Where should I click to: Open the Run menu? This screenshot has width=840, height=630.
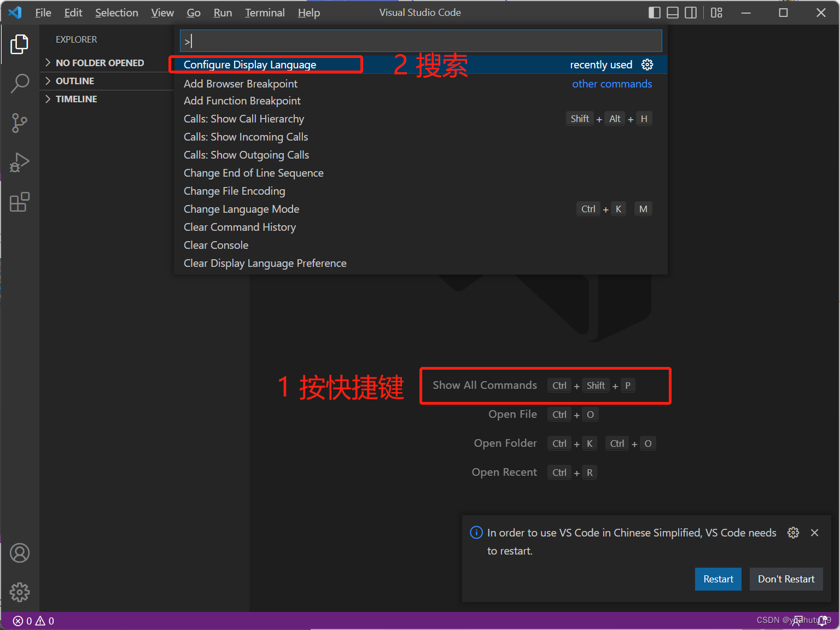point(223,13)
